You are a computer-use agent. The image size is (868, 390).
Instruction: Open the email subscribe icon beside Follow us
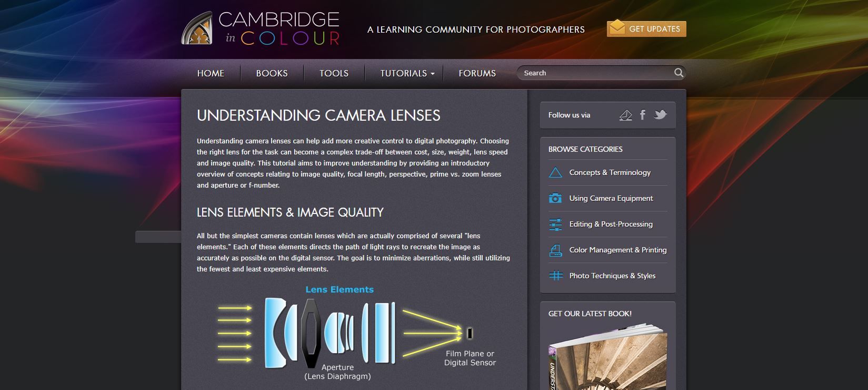click(625, 115)
